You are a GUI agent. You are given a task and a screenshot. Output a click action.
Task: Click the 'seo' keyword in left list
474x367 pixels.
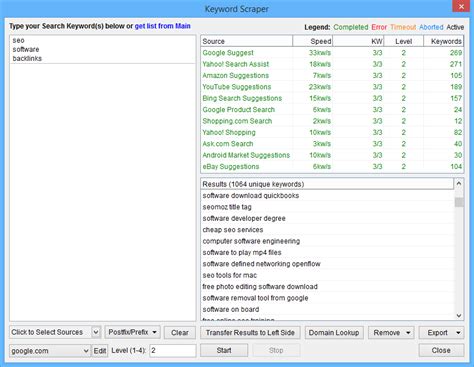click(19, 40)
